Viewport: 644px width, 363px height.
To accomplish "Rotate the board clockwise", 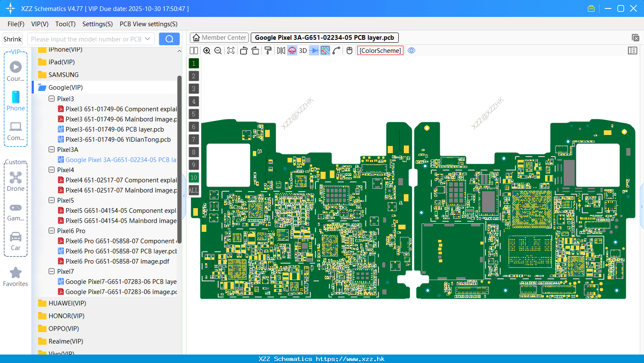I will click(x=255, y=51).
